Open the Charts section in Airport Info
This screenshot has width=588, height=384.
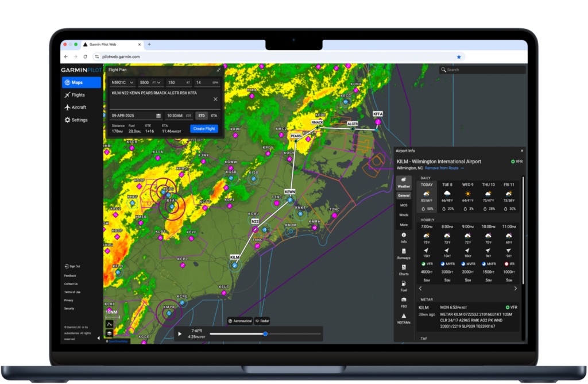(404, 270)
